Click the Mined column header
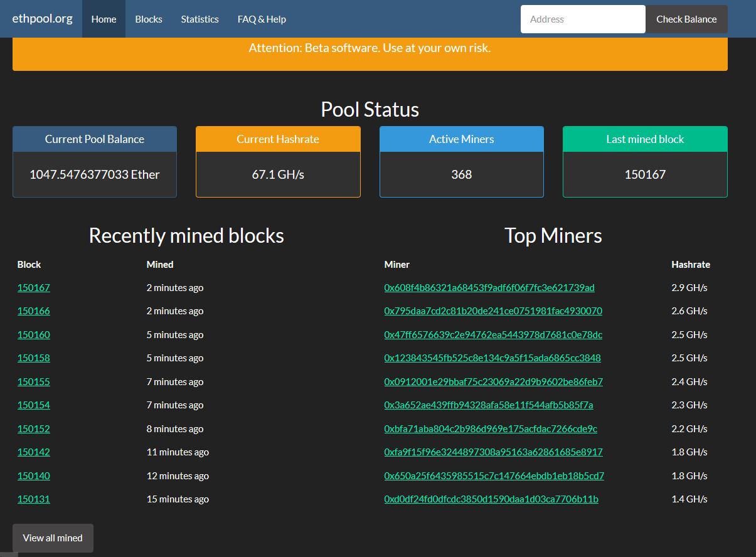The image size is (756, 557). pyautogui.click(x=160, y=265)
